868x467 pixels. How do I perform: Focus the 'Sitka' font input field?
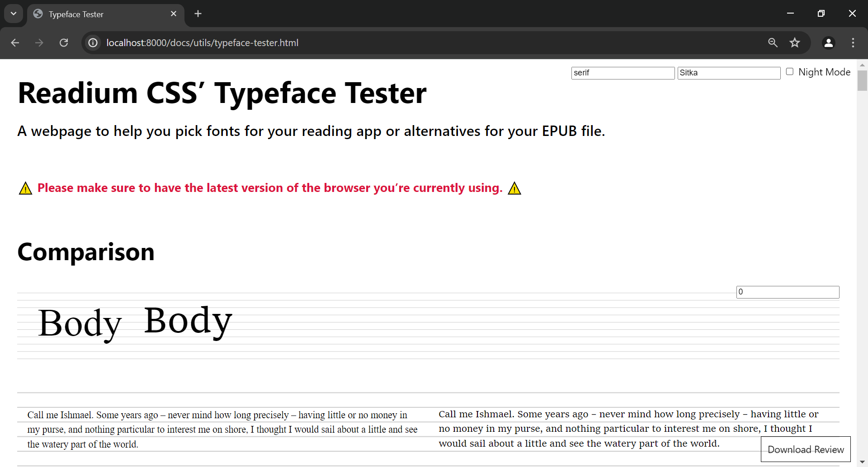click(729, 73)
